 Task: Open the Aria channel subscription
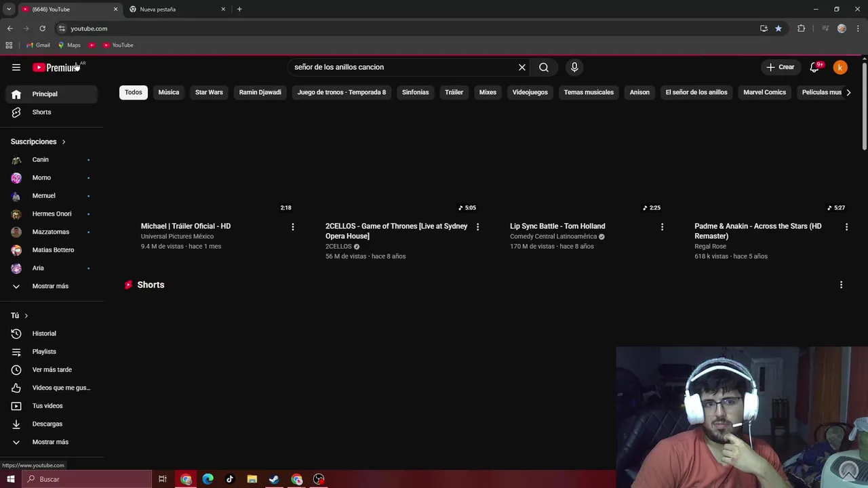pyautogui.click(x=52, y=268)
